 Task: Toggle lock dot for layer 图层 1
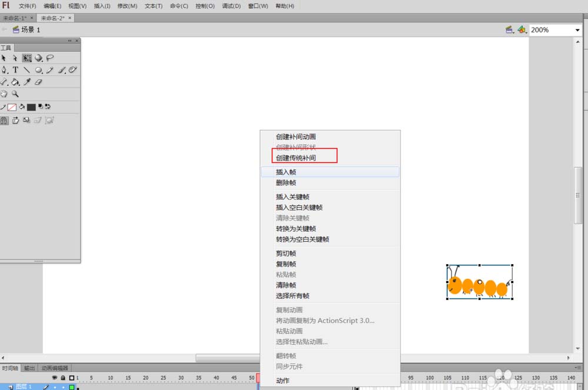[x=63, y=388]
